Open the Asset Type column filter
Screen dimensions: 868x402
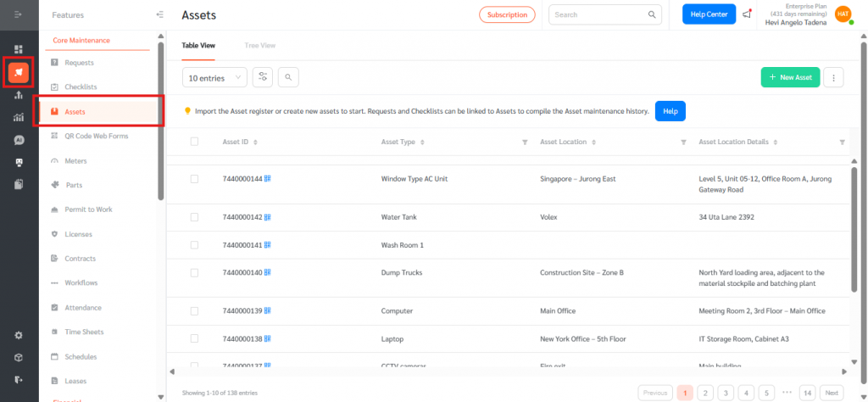(x=525, y=142)
